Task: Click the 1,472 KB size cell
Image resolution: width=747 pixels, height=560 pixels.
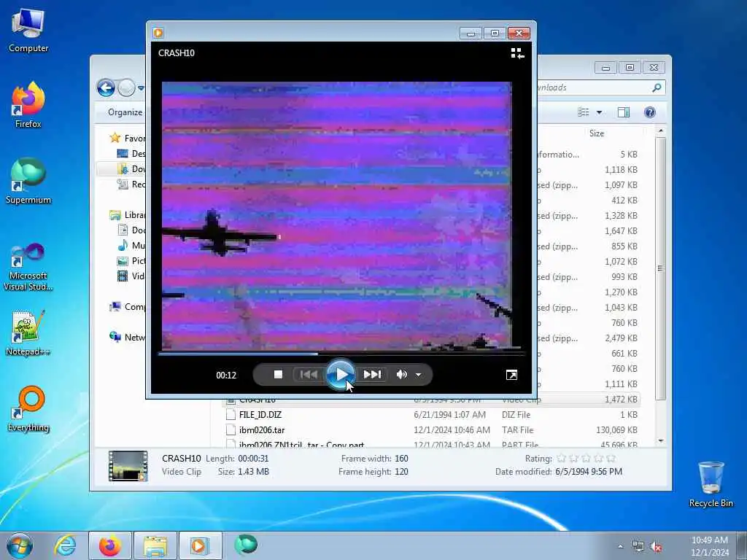Action: (621, 400)
